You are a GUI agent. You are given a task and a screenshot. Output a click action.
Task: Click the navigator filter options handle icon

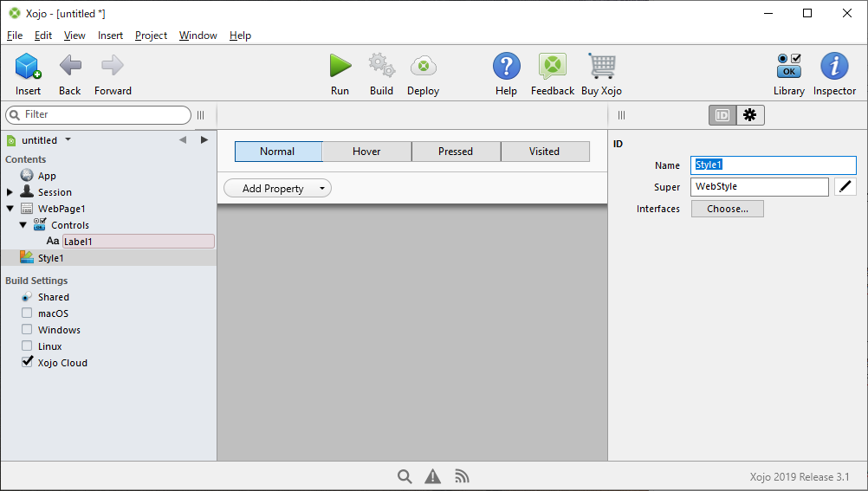200,115
